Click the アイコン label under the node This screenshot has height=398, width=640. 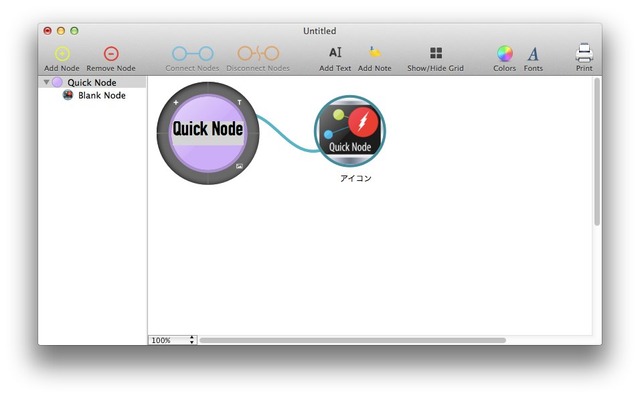click(356, 178)
